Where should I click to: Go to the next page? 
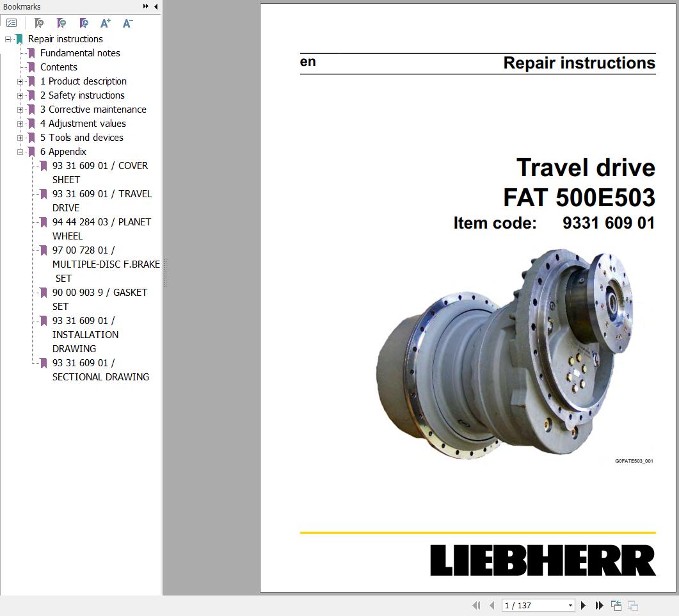pyautogui.click(x=583, y=605)
